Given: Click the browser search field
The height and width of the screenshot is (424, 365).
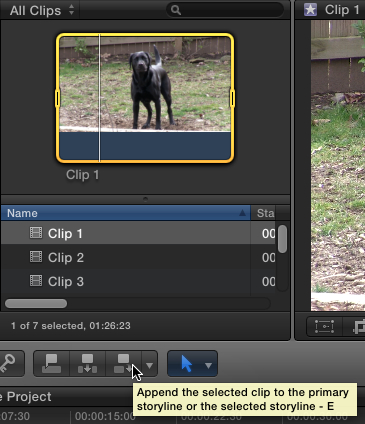Looking at the screenshot, I should tap(225, 10).
